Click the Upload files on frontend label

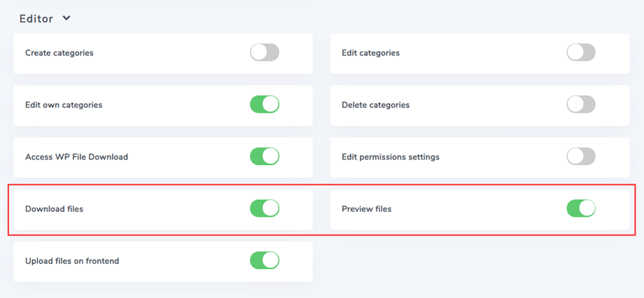pos(72,261)
